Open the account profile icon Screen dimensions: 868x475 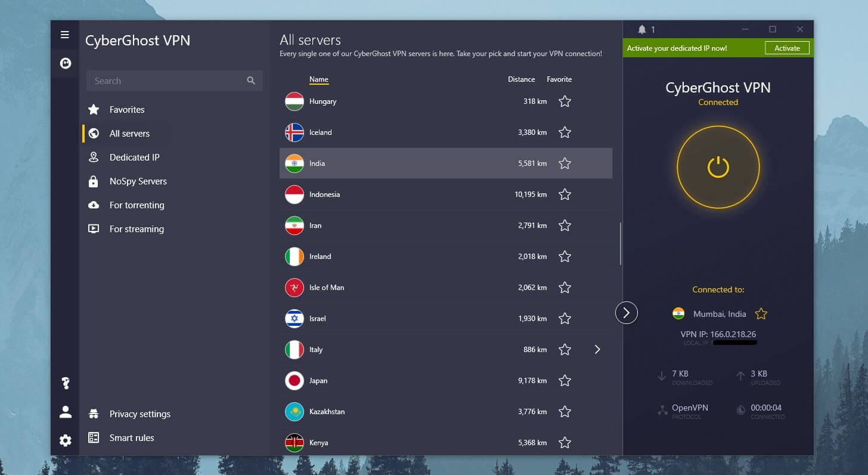click(66, 412)
